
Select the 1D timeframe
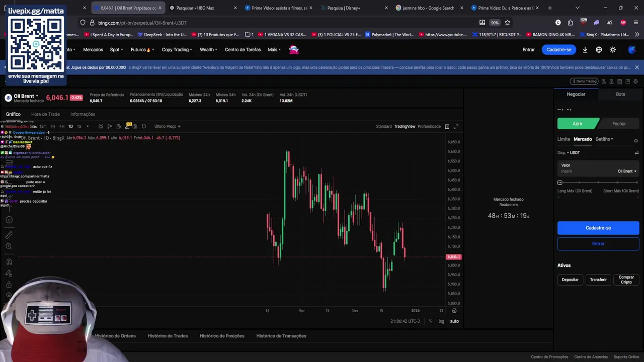tap(70, 126)
